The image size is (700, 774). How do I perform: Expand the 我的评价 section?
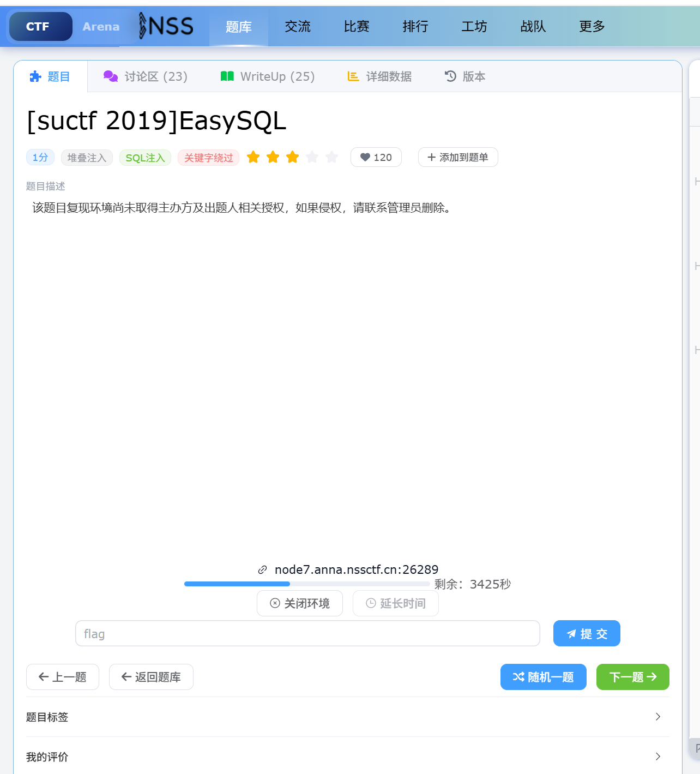pyautogui.click(x=347, y=757)
